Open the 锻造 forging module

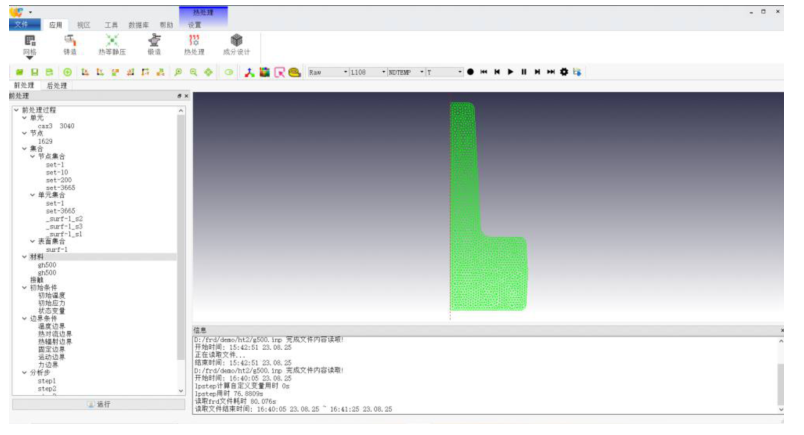click(154, 45)
